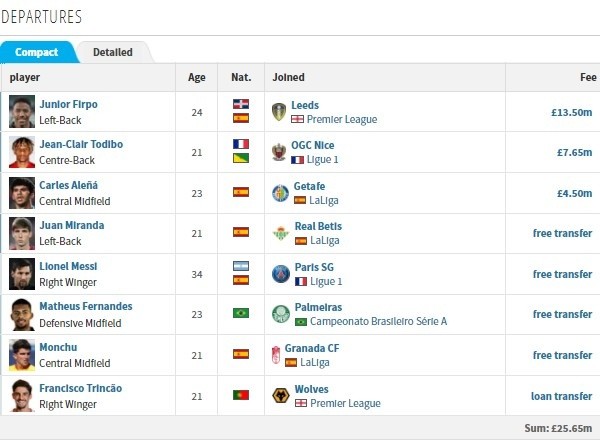
Task: Click the £13.50m fee link
Action: pos(572,112)
